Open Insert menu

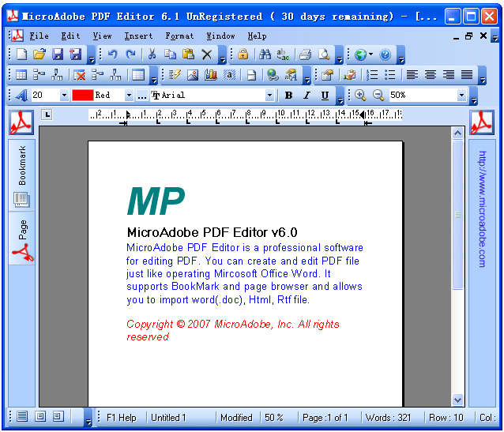pyautogui.click(x=138, y=36)
